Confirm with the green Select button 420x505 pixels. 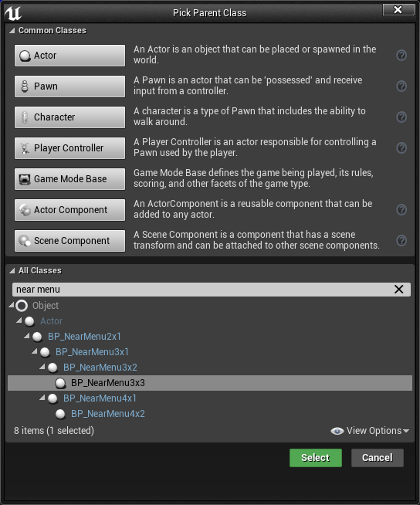tap(316, 458)
